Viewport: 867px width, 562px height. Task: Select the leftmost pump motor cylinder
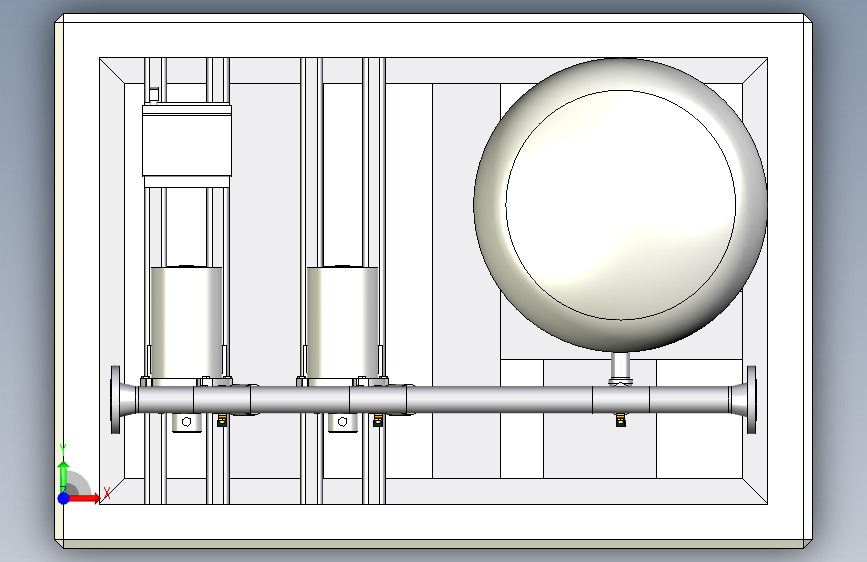pos(186,322)
